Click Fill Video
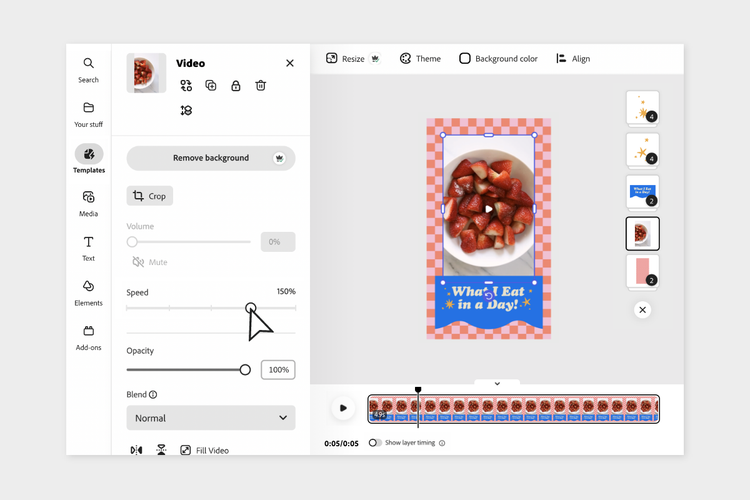750x500 pixels. click(x=205, y=450)
